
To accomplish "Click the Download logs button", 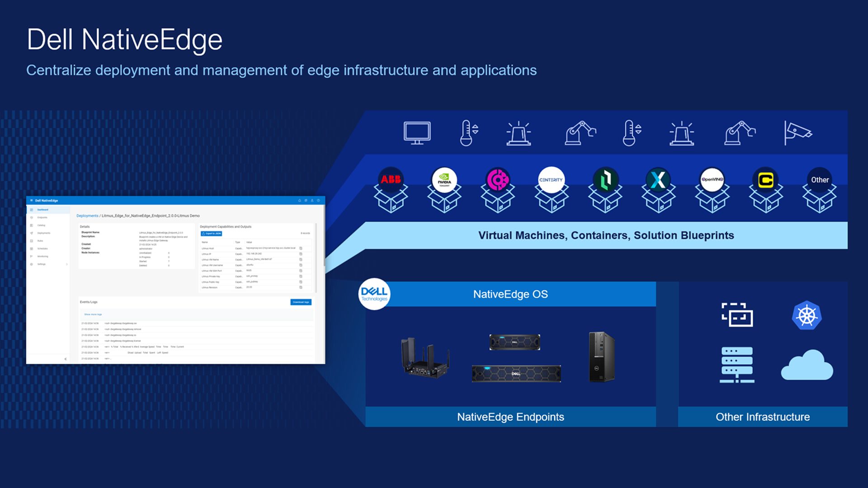I will coord(301,302).
